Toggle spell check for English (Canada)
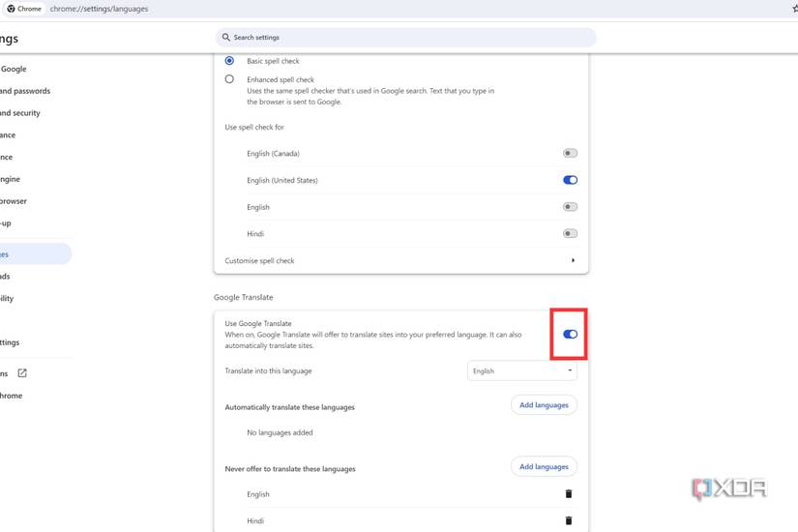The image size is (798, 532). pos(570,153)
